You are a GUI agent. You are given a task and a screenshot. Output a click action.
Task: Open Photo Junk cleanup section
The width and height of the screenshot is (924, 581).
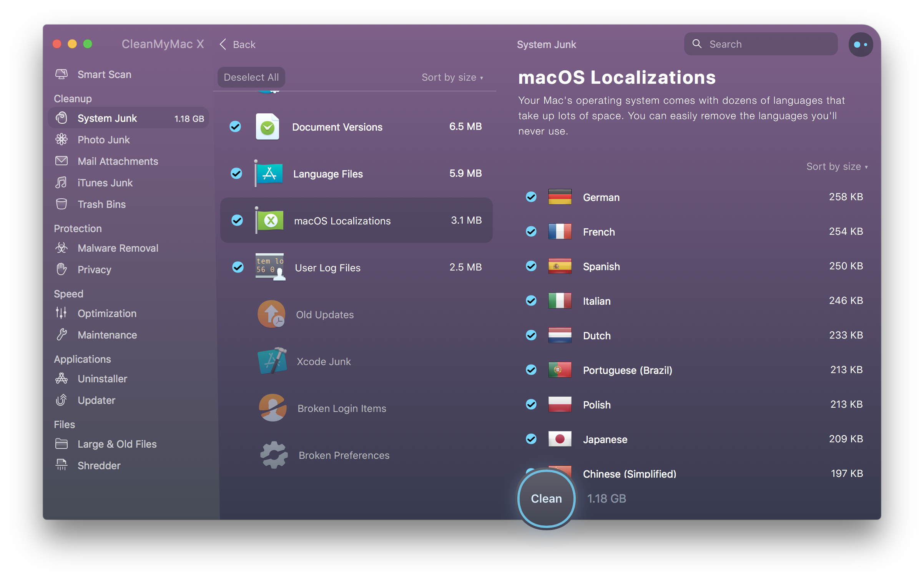[x=104, y=140]
